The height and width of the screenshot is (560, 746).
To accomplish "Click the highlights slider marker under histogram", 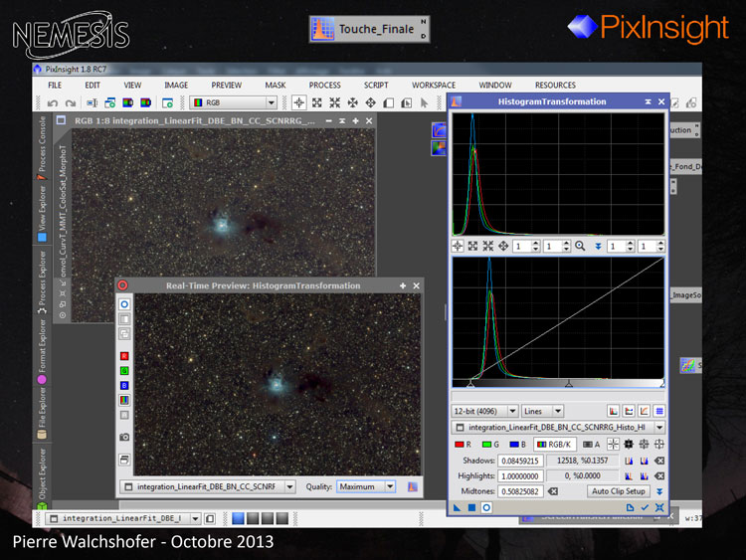I will pyautogui.click(x=662, y=383).
